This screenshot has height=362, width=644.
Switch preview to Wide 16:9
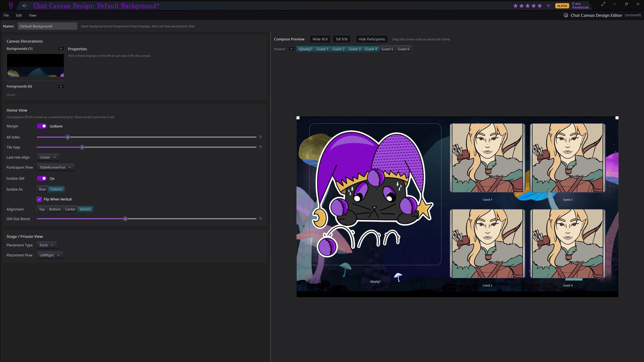(x=320, y=39)
